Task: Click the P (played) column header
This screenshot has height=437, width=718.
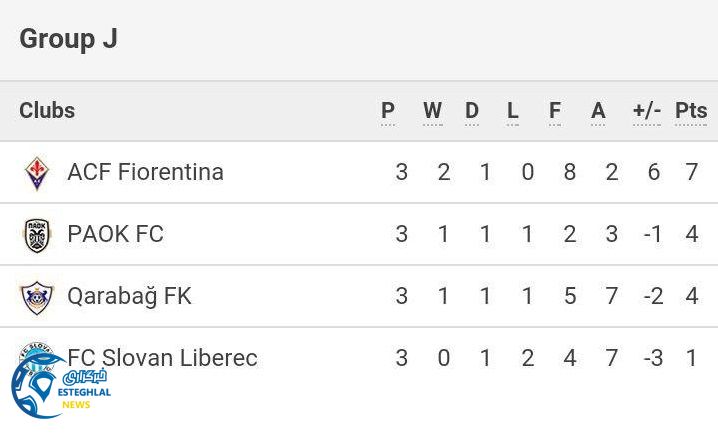Action: (x=388, y=111)
